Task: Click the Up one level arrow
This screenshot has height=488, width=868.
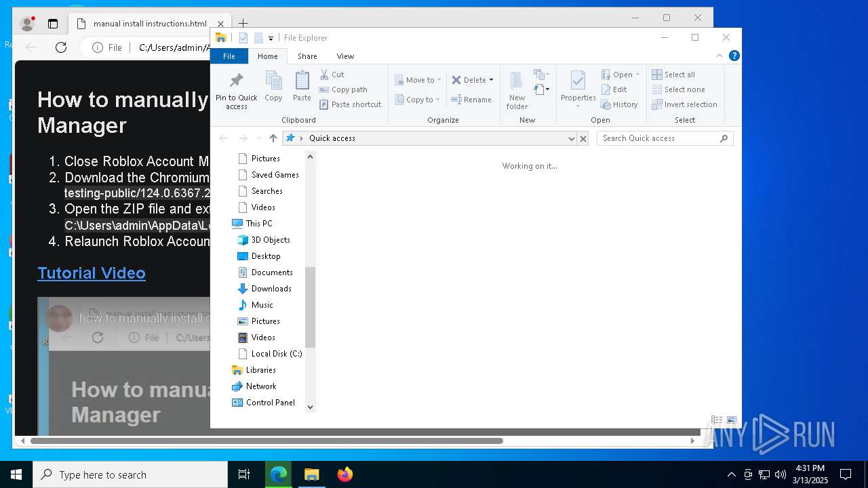Action: [x=273, y=138]
